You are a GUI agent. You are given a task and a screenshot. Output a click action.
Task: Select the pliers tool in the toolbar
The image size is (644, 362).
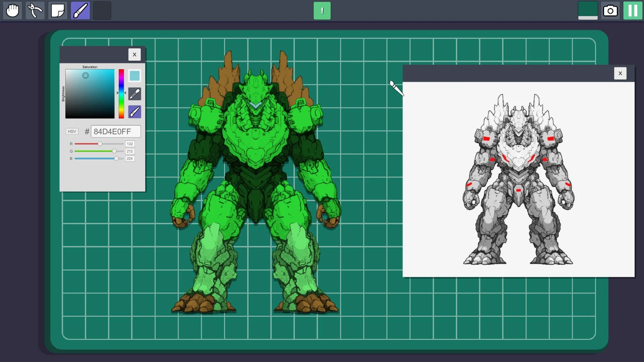(x=35, y=10)
